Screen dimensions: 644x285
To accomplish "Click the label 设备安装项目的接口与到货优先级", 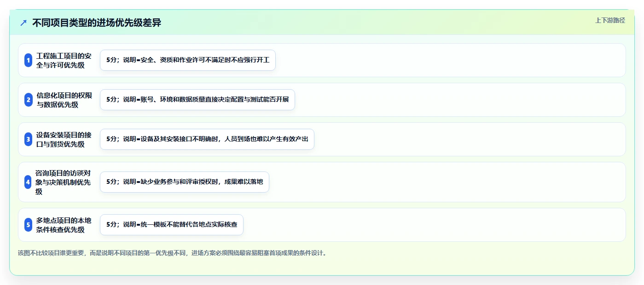I will point(64,139).
